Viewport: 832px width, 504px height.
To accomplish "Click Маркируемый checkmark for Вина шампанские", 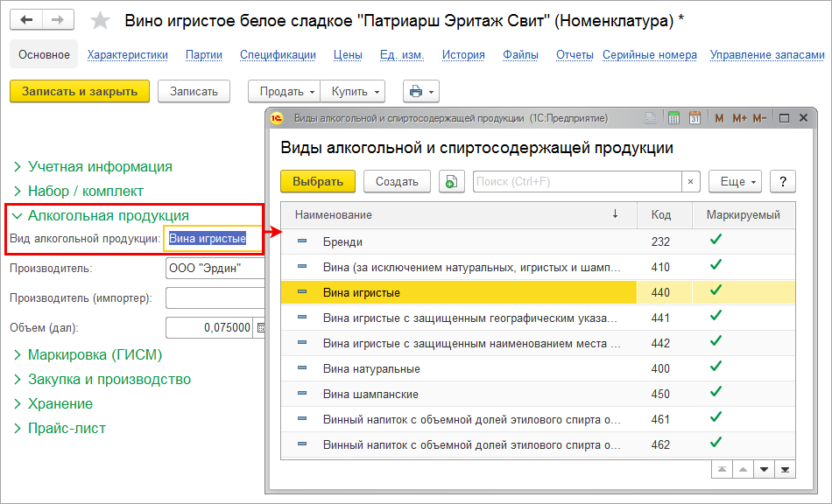I will coord(716,392).
